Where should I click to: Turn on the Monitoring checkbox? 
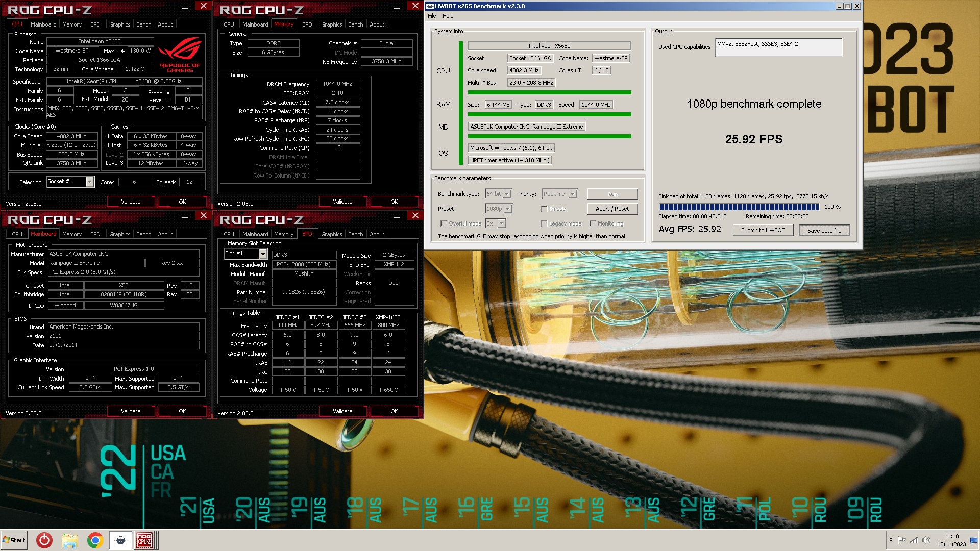click(593, 223)
